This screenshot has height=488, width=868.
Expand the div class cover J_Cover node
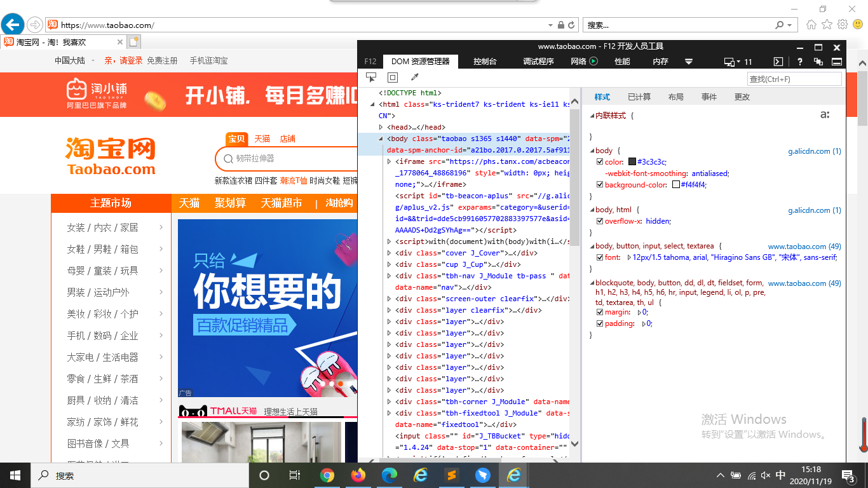click(x=390, y=253)
